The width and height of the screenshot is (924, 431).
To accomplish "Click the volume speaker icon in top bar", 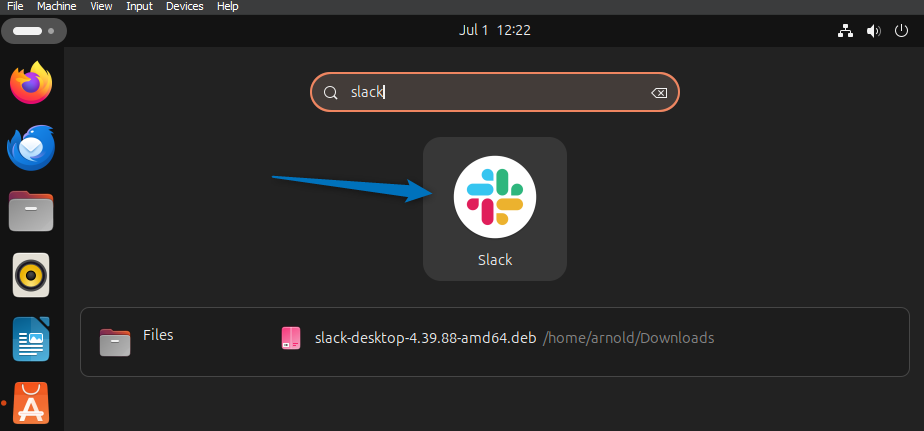I will 873,31.
